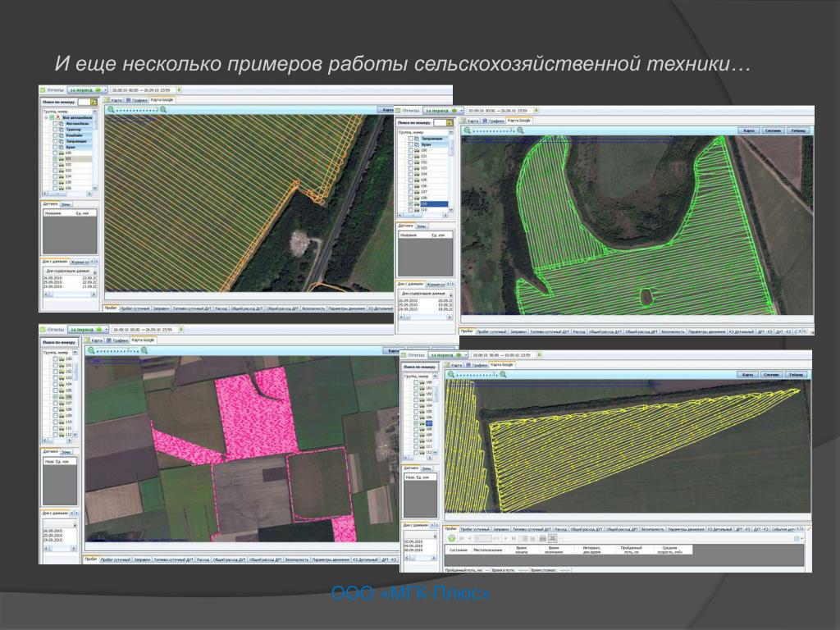The width and height of the screenshot is (840, 630).
Task: Click Карта button in green-track map window
Action: pos(749,130)
